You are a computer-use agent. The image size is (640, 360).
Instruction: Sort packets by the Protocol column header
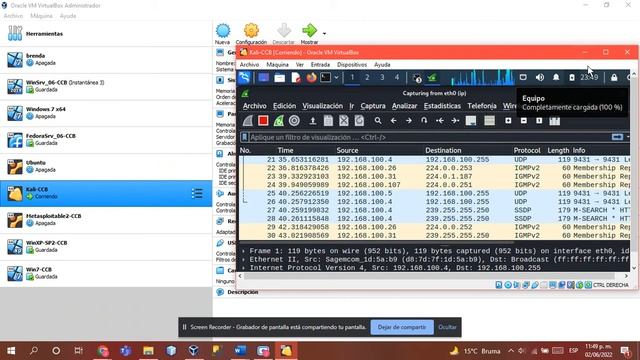527,150
